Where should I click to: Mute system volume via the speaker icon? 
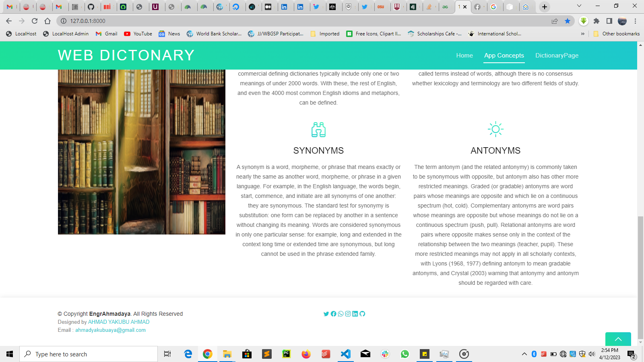pos(591,354)
